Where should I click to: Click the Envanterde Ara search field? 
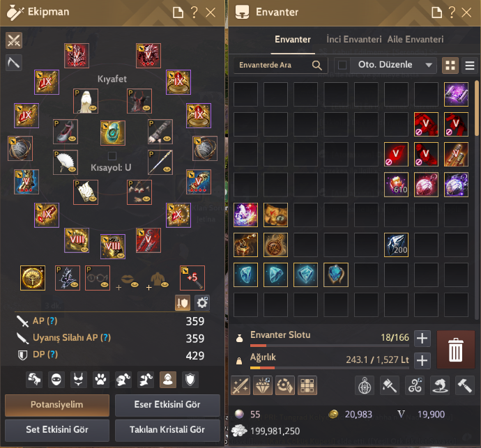275,65
